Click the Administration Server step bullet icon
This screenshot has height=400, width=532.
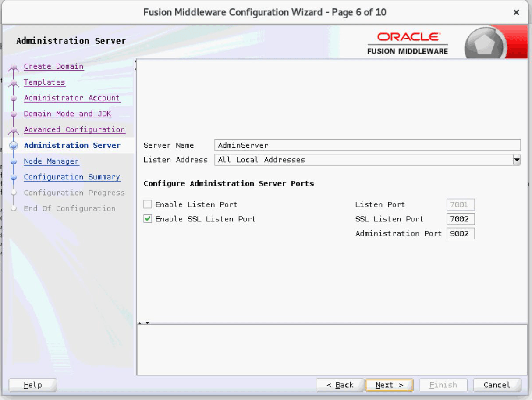[14, 145]
